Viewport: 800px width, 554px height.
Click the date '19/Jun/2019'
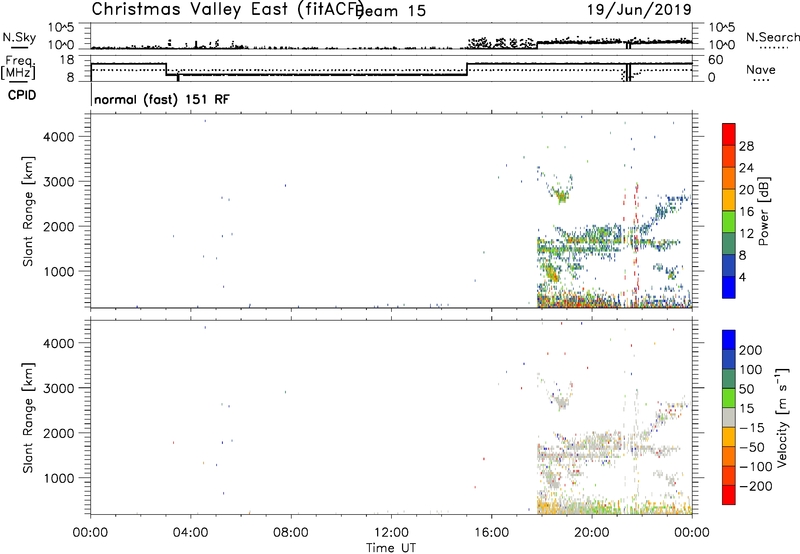point(639,9)
